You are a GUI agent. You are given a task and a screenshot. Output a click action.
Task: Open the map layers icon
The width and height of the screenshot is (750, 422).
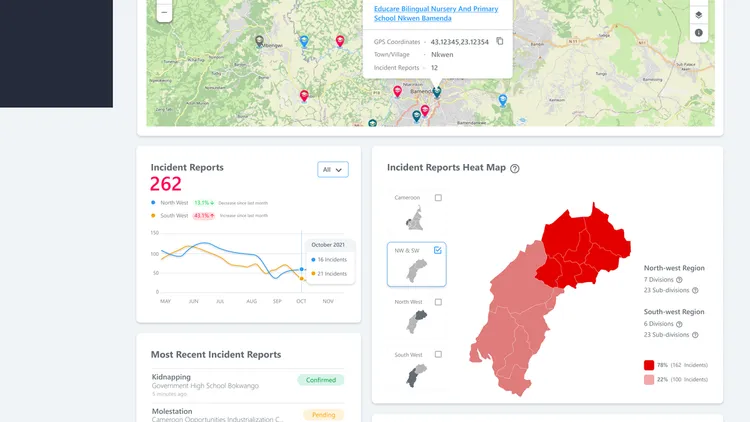[x=698, y=15]
